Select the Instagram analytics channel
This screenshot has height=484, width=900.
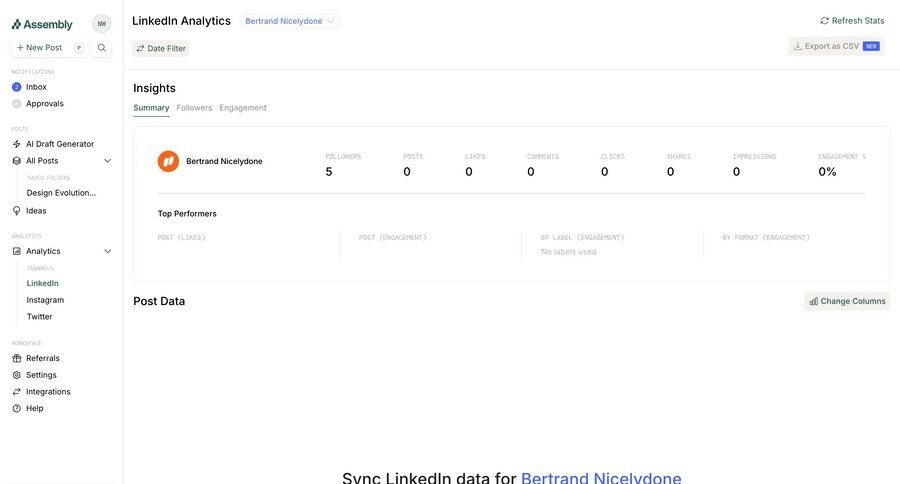(x=45, y=300)
